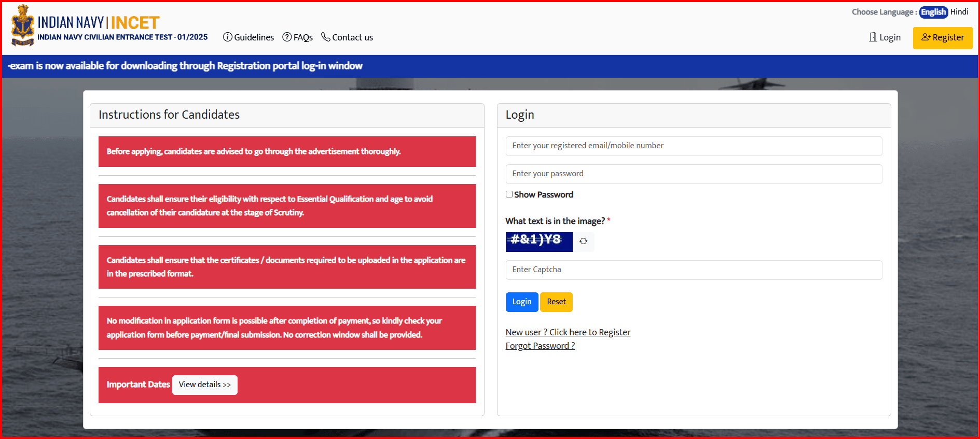The image size is (980, 439).
Task: Refresh the captcha image
Action: pos(583,242)
